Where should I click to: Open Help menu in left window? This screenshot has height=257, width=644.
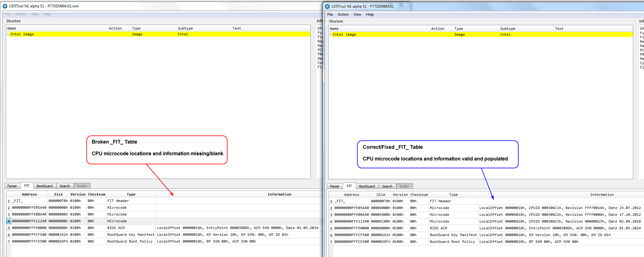47,14
